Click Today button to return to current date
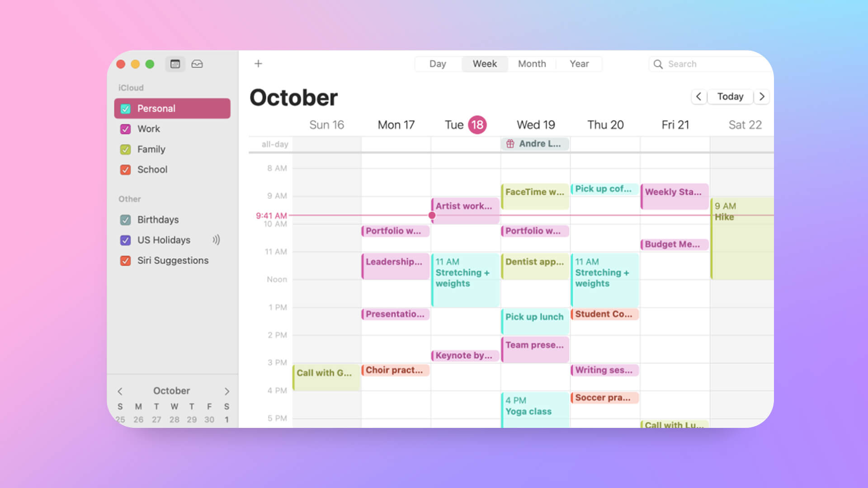 pos(730,96)
